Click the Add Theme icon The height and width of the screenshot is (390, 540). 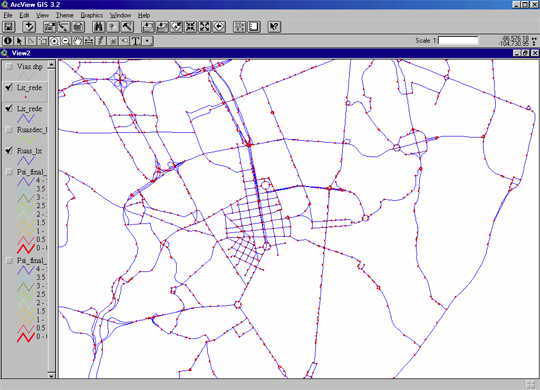(29, 27)
